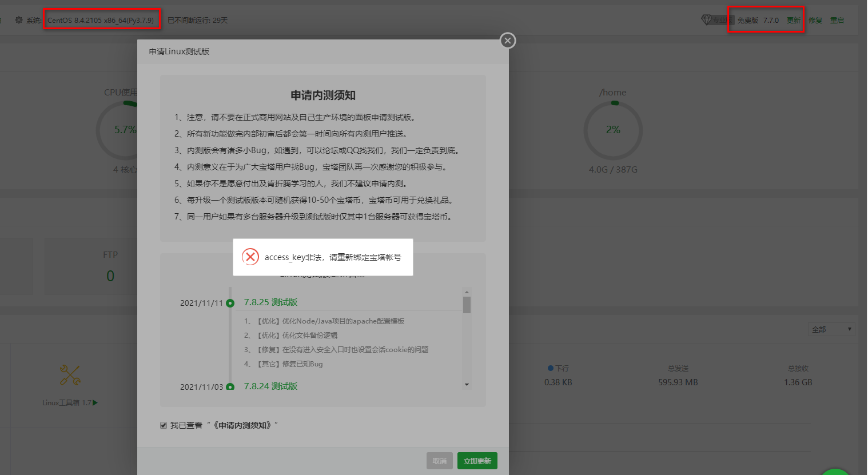Click the 已不间断运行: 29天 text
The width and height of the screenshot is (868, 475).
pos(198,20)
